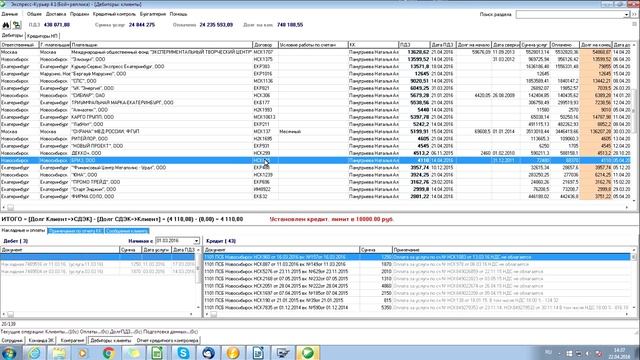Image resolution: width=640 pixels, height=360 pixels.
Task: Select credit row НСК7835 от 01.12.2014
Action: coord(417,307)
